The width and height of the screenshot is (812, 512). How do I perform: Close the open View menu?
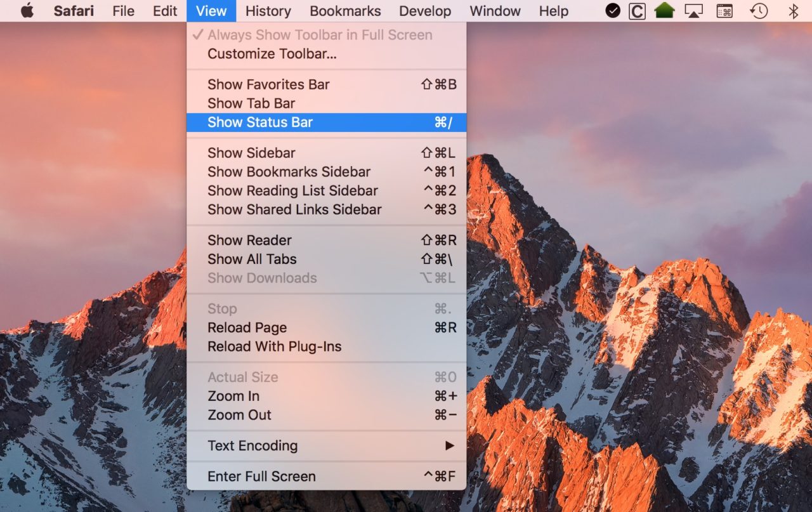pos(211,11)
